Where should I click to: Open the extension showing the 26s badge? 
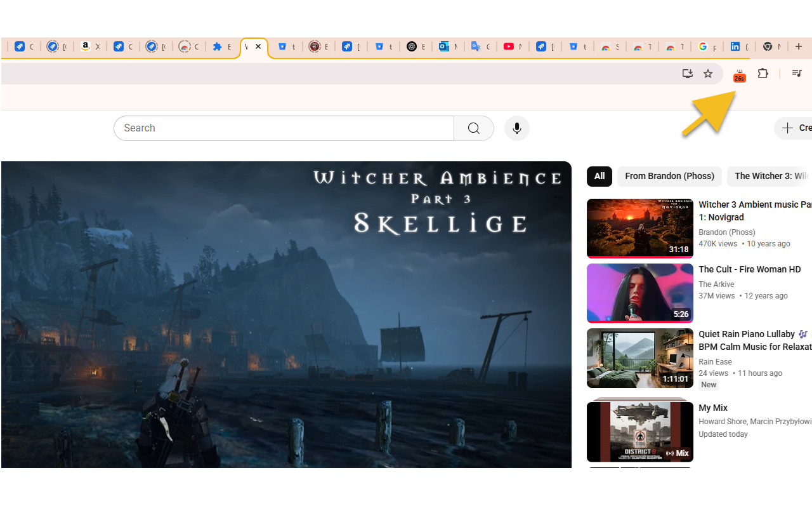coord(739,75)
